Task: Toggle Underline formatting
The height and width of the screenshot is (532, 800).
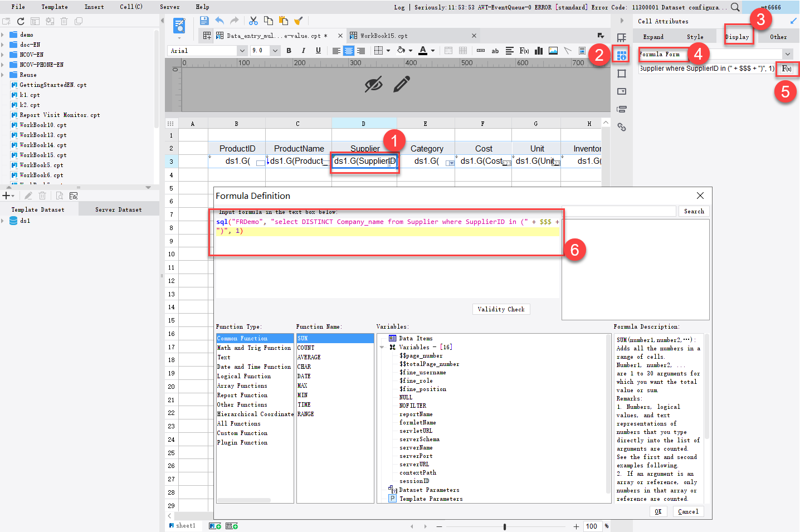Action: pos(318,51)
